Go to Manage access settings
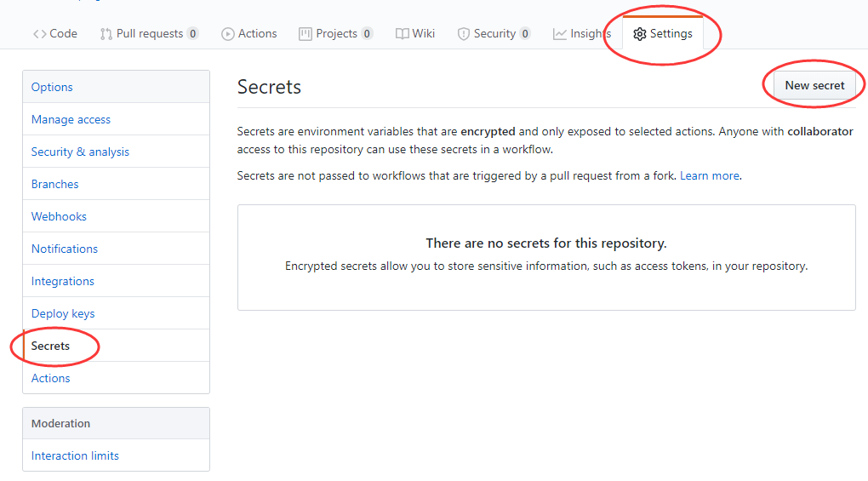 pos(71,119)
